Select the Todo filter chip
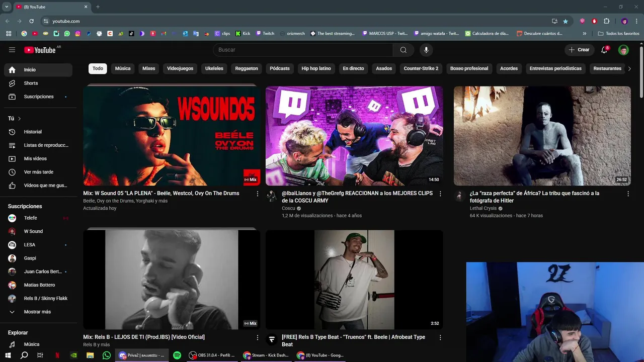644x362 pixels. pos(98,68)
